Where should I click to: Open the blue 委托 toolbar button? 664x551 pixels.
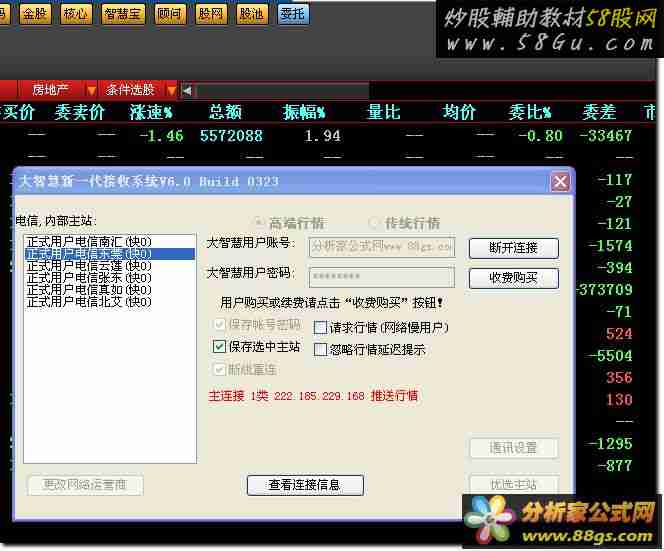click(293, 14)
